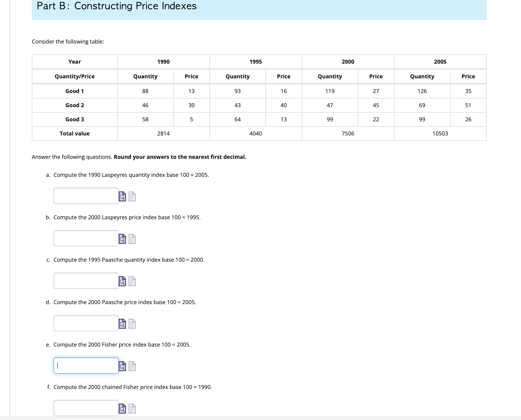
Task: Click the horizontal scrollbar at the bottom
Action: click(x=260, y=418)
